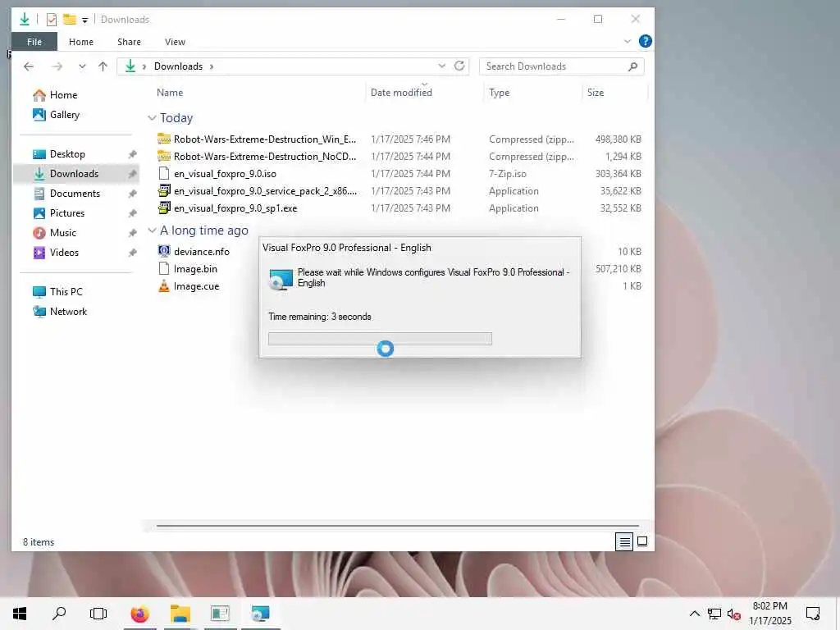Open the Home ribbon tab

click(x=81, y=42)
